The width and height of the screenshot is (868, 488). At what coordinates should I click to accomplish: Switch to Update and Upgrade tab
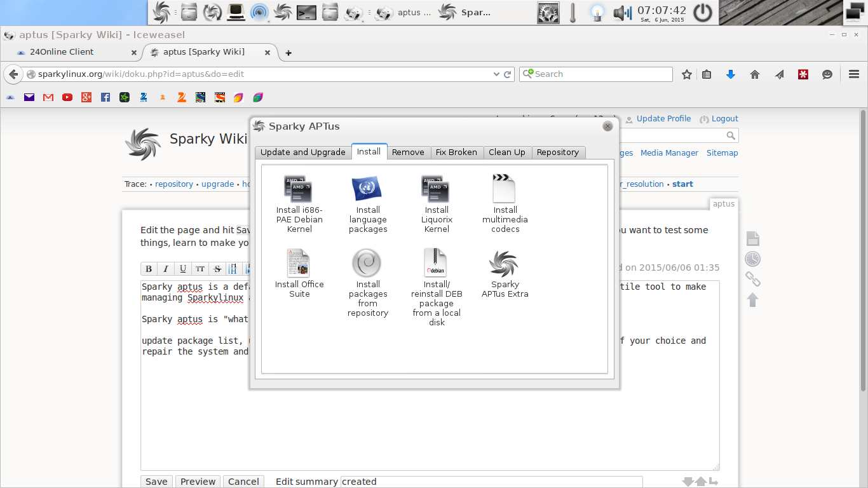click(x=303, y=152)
